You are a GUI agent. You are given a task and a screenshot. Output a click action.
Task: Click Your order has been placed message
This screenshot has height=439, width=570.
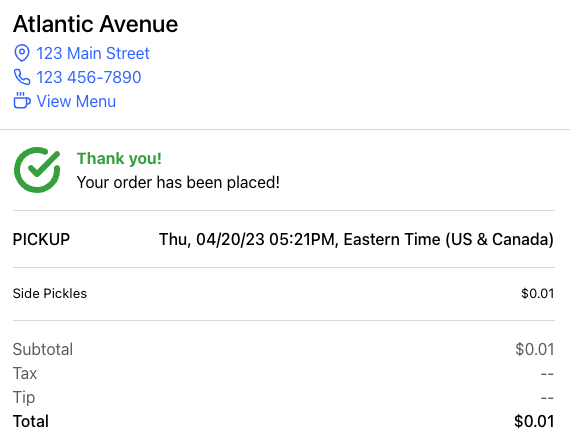pos(178,182)
